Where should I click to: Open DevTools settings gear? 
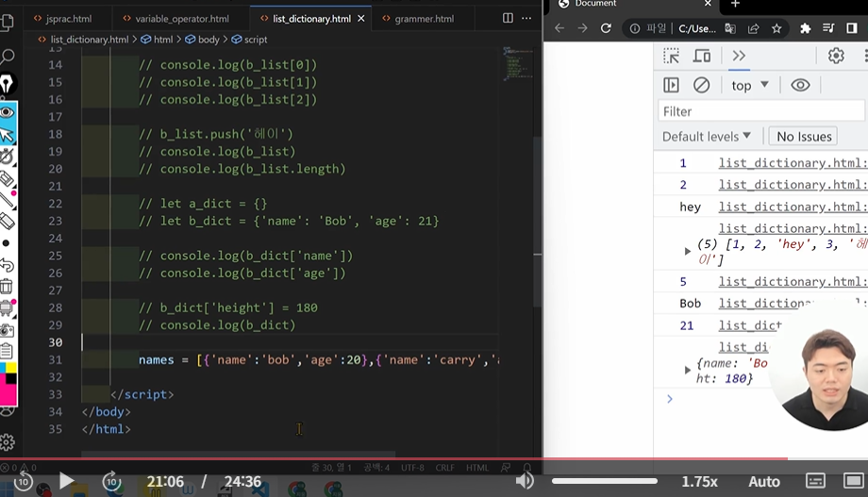[836, 56]
